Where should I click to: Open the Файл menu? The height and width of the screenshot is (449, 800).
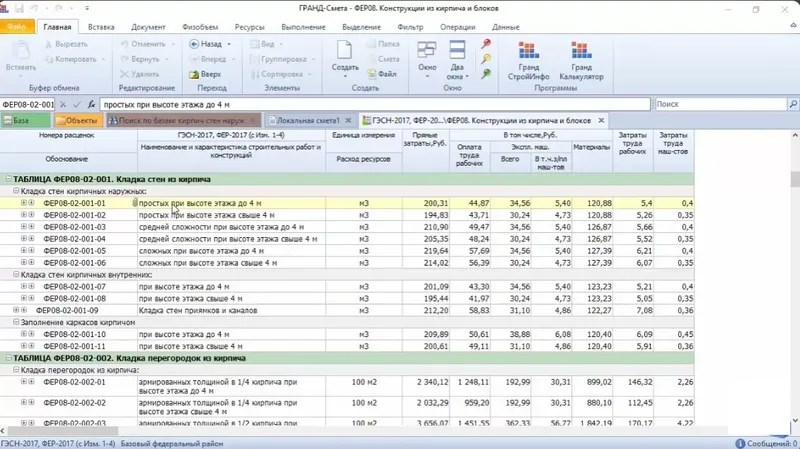coord(17,27)
